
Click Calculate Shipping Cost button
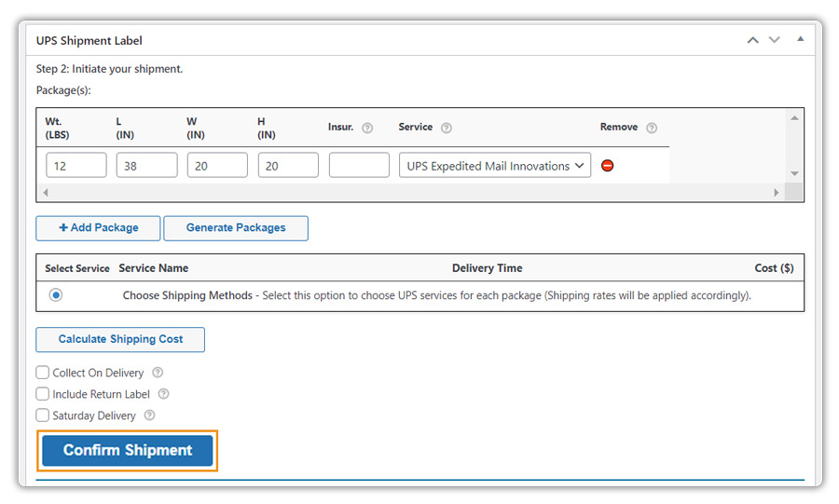pos(120,339)
